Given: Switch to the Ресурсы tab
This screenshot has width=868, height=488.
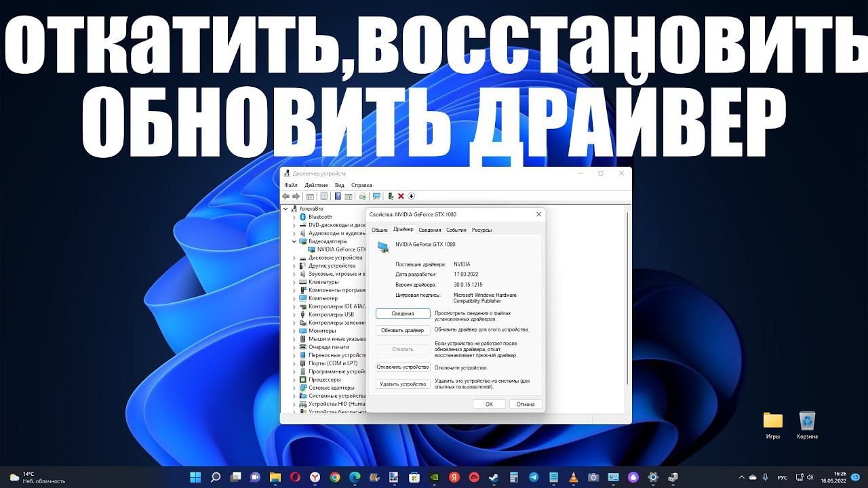Looking at the screenshot, I should click(481, 230).
